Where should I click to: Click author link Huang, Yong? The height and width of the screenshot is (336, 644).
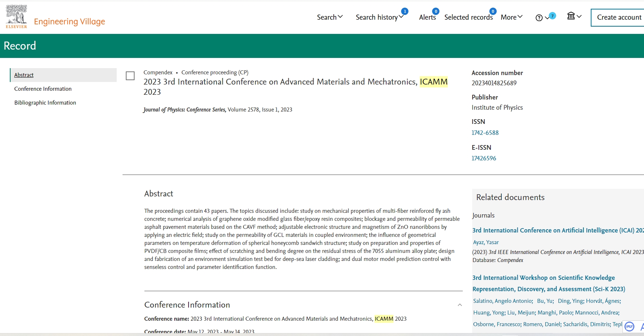489,313
